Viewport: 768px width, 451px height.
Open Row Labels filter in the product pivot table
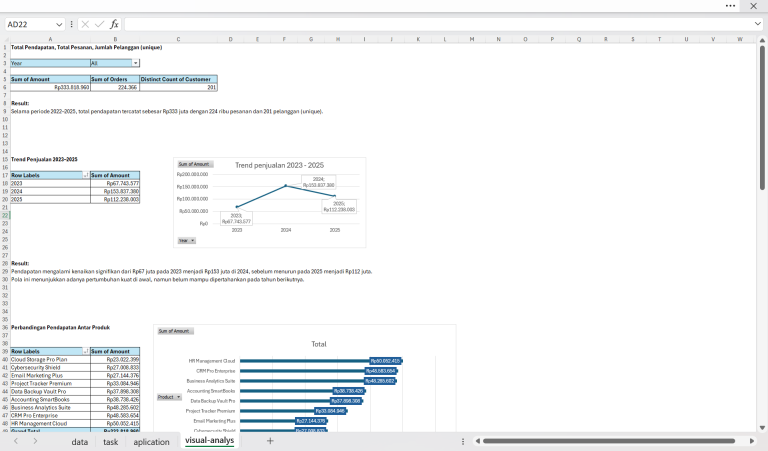(x=86, y=352)
